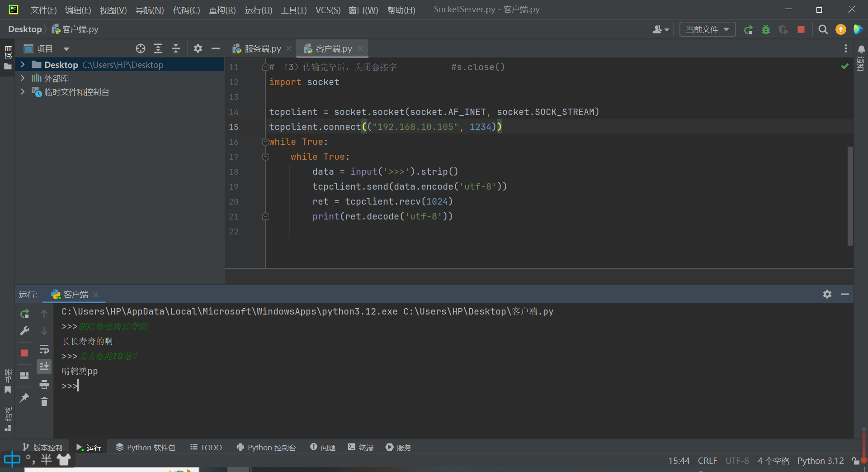Viewport: 868px width, 472px height.
Task: Close the 客户端 run tab
Action: [96, 295]
